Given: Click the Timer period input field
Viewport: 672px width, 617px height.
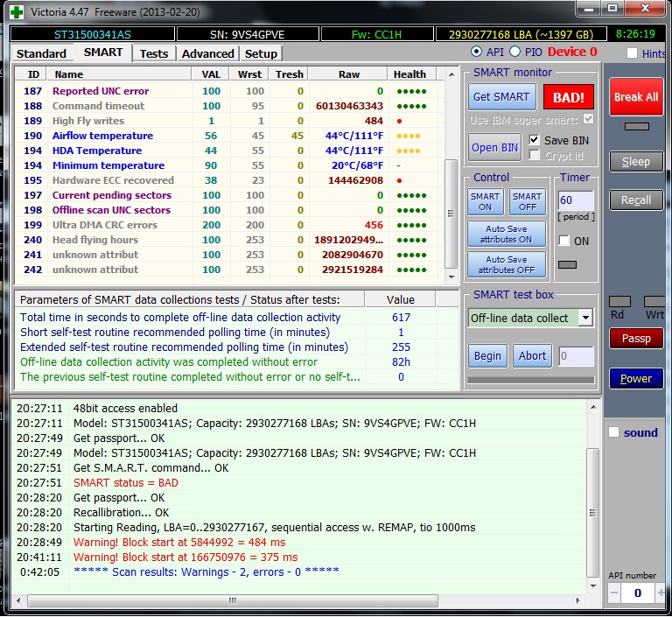Looking at the screenshot, I should click(x=576, y=200).
